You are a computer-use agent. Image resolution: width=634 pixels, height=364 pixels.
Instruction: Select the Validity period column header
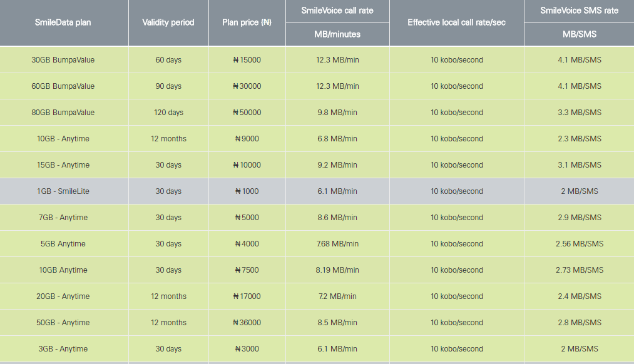click(168, 23)
